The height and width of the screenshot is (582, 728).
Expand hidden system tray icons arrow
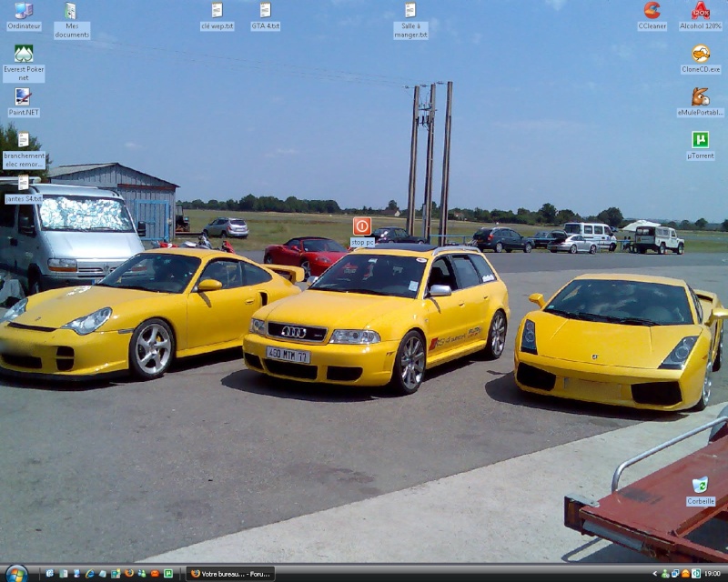coord(654,574)
